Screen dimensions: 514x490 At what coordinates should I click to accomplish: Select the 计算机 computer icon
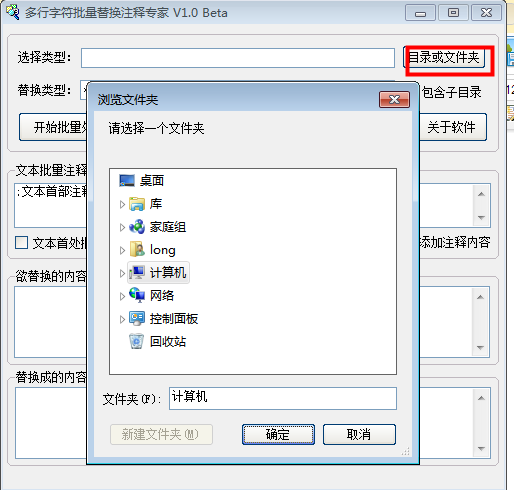point(137,272)
